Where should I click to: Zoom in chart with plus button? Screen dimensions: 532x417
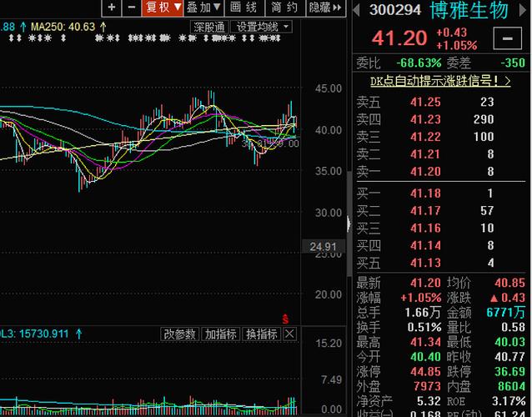click(x=112, y=8)
